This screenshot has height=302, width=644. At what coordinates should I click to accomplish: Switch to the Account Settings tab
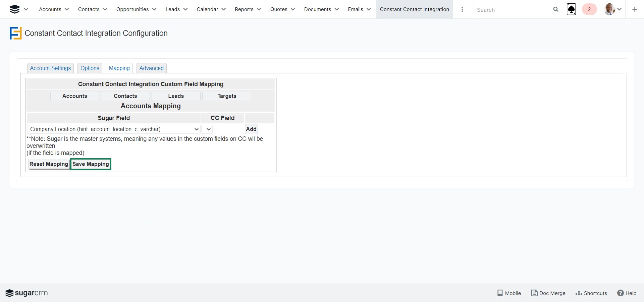click(x=50, y=68)
